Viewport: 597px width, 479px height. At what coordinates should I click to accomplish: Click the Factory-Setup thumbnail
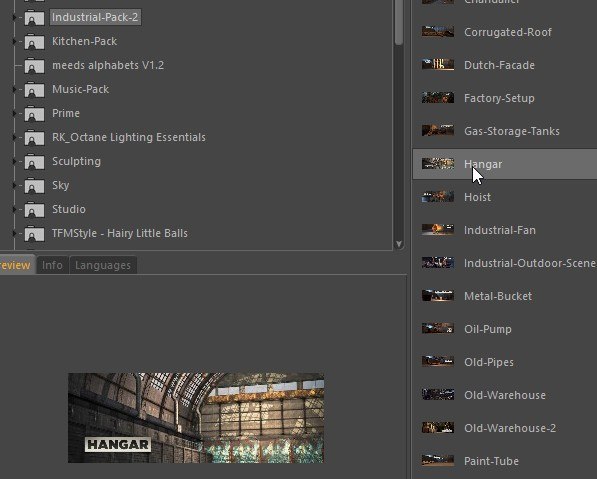(x=438, y=97)
